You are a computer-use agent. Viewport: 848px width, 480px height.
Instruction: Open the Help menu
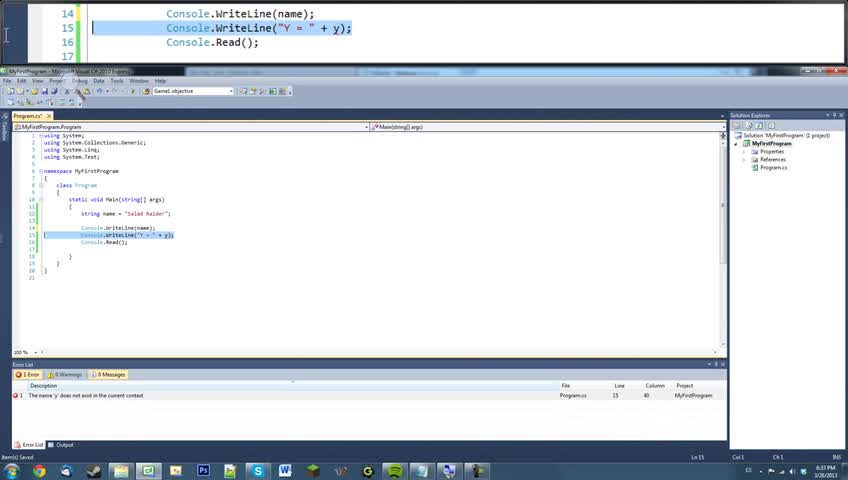pos(160,81)
